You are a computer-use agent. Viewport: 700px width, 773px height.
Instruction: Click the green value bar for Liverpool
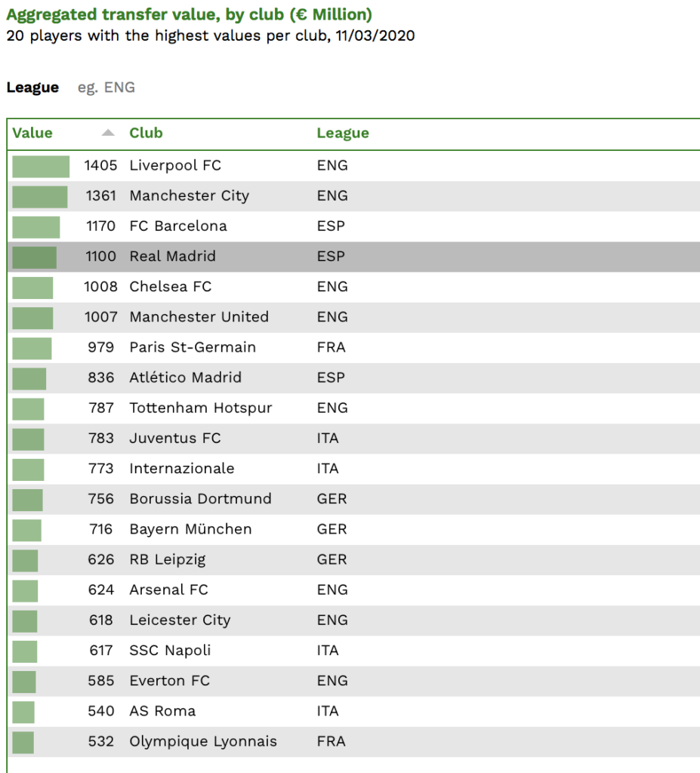[x=41, y=167]
